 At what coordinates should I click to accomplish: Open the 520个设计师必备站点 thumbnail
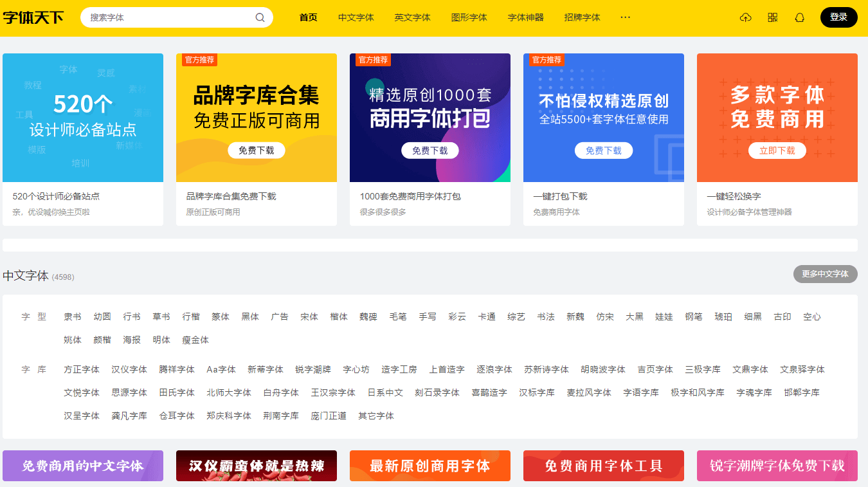tap(83, 118)
